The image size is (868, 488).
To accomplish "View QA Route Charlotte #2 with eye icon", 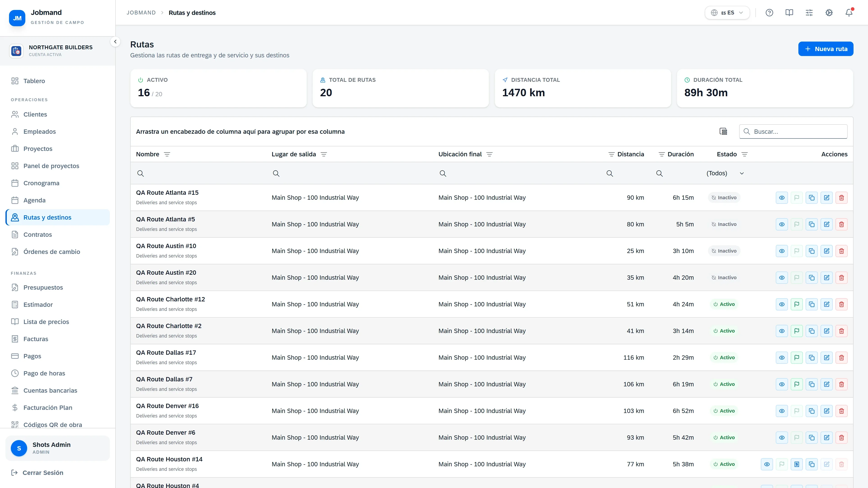I will [x=782, y=331].
